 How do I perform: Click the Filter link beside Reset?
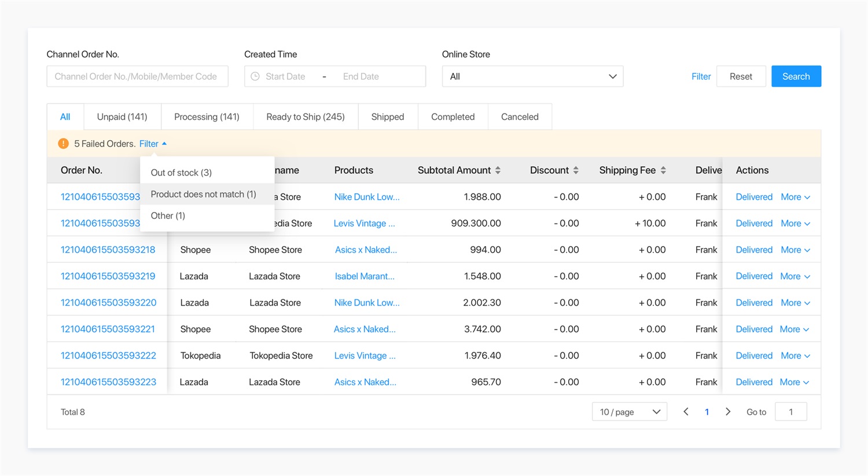[701, 76]
